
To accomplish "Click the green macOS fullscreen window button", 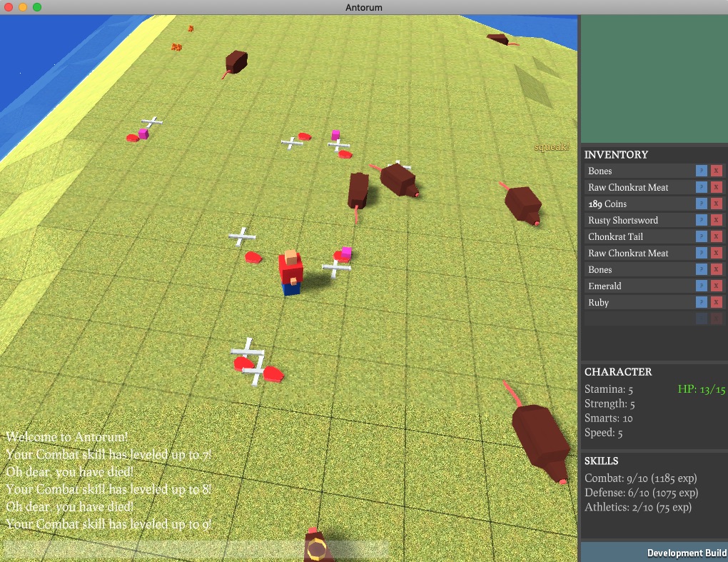I will click(37, 7).
